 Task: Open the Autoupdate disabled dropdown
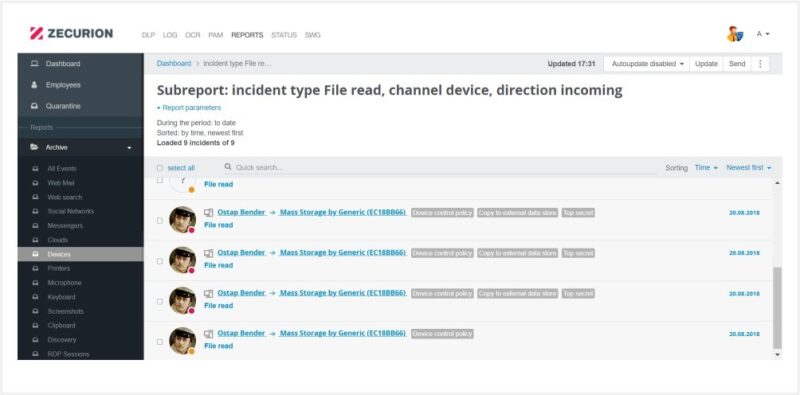coord(647,64)
